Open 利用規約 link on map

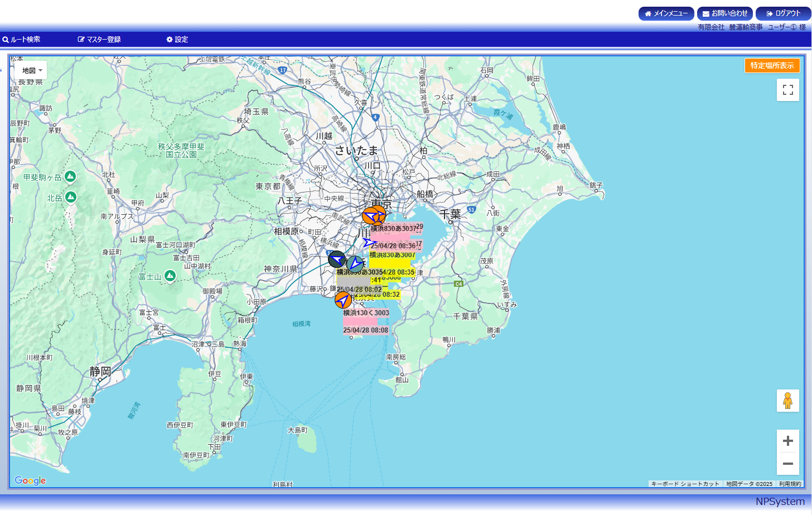[x=790, y=484]
